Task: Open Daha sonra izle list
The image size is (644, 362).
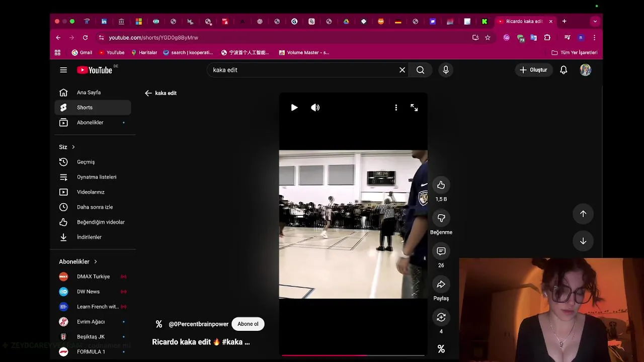Action: [93, 207]
